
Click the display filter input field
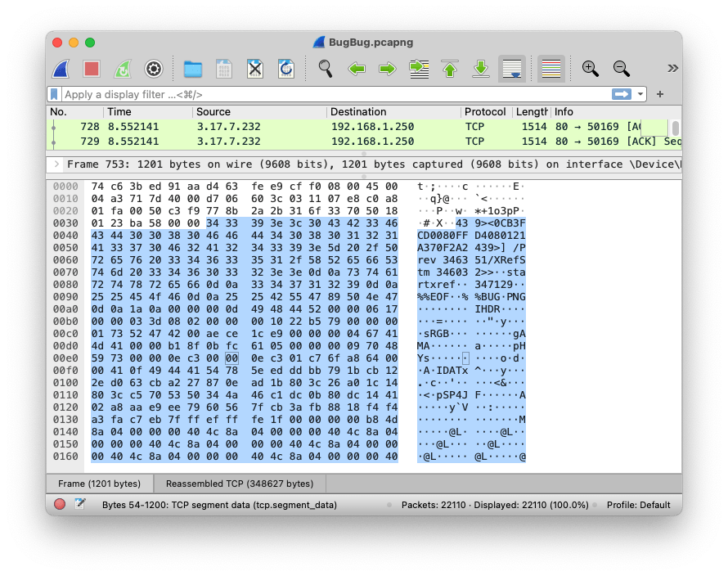336,94
